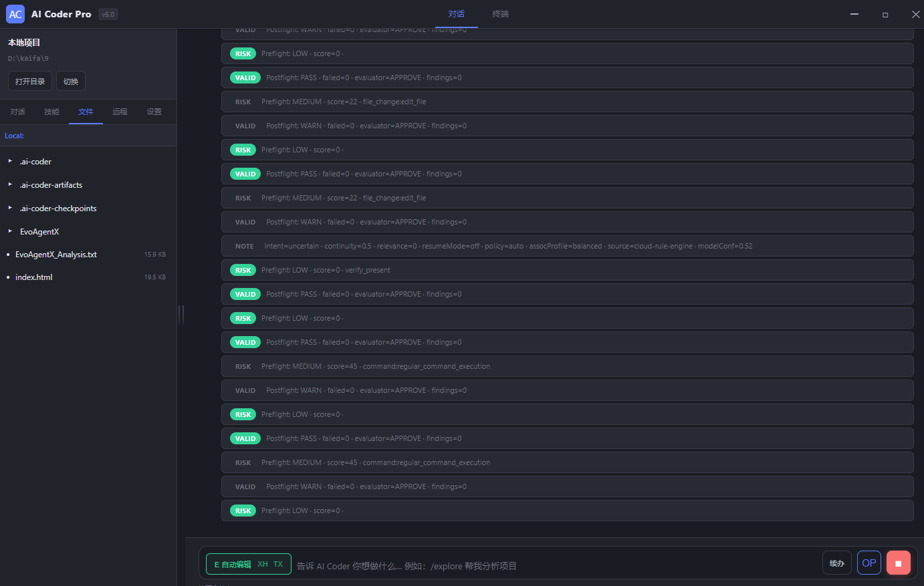Select the 文件 sidebar tab
This screenshot has width=924, height=586.
click(86, 112)
